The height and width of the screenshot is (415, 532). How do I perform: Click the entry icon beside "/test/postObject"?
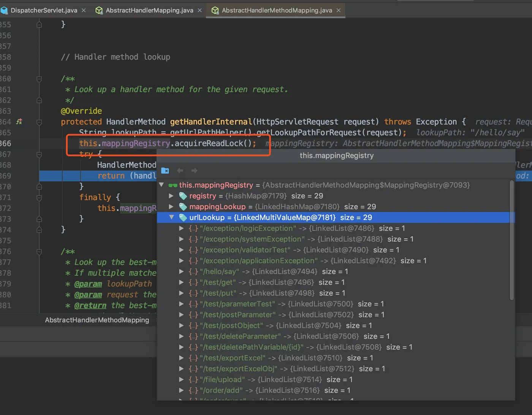(x=193, y=326)
